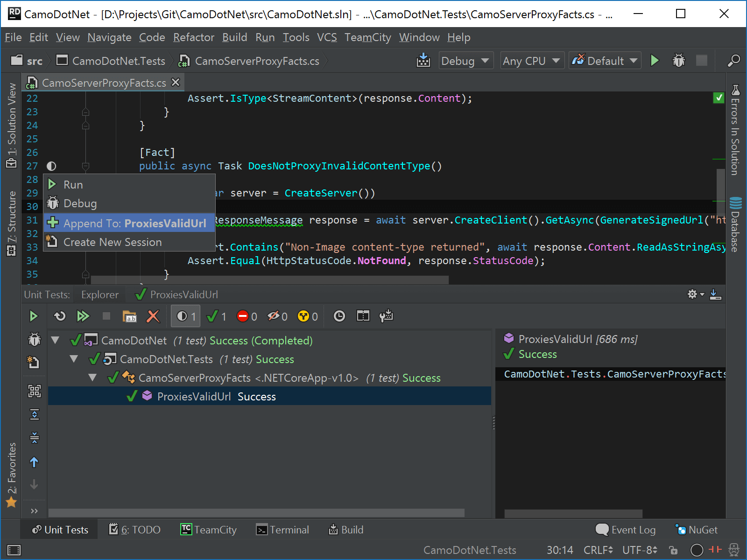Debug the Default configuration with bug icon

[x=678, y=61]
